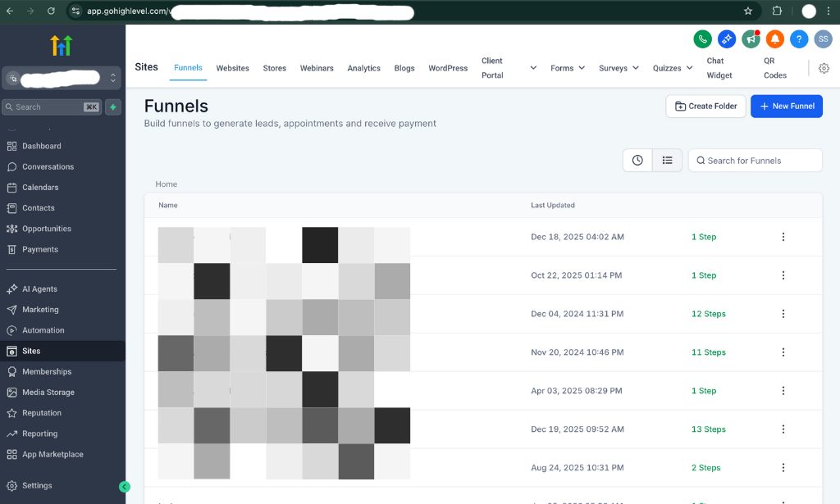Collapse sidebar with green arrow icon
This screenshot has height=504, width=840.
(x=125, y=487)
